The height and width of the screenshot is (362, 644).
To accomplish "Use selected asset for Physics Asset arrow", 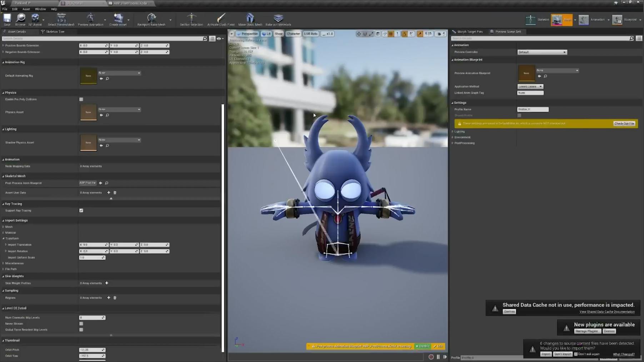I will pyautogui.click(x=101, y=115).
